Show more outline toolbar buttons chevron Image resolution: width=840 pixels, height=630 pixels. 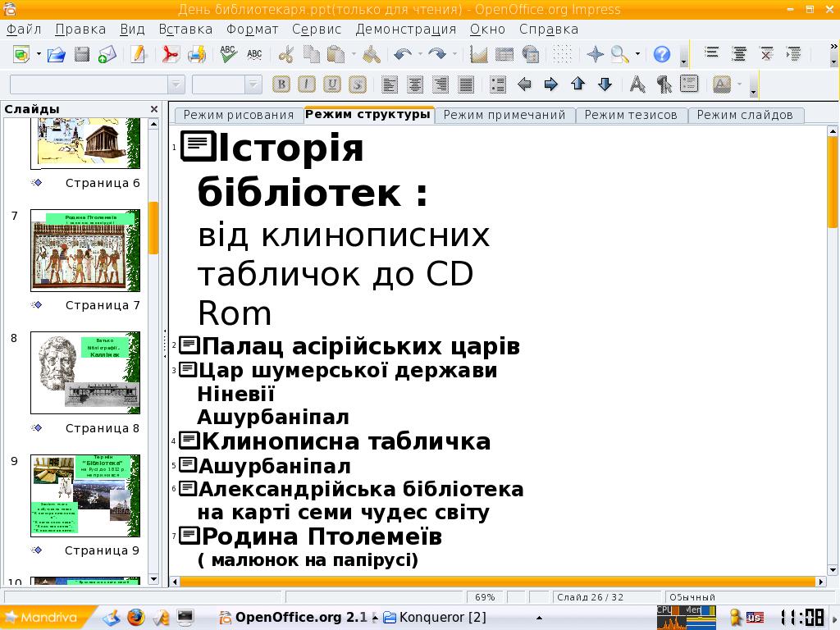[x=833, y=47]
